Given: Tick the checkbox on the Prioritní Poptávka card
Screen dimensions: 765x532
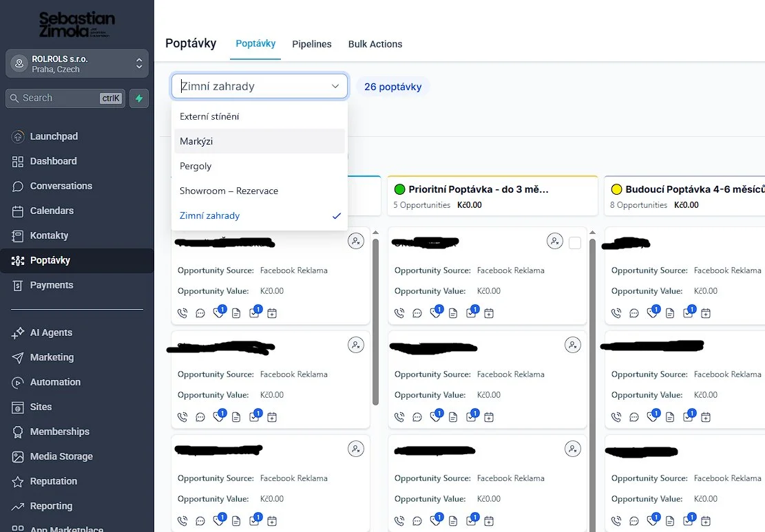Looking at the screenshot, I should tap(575, 243).
